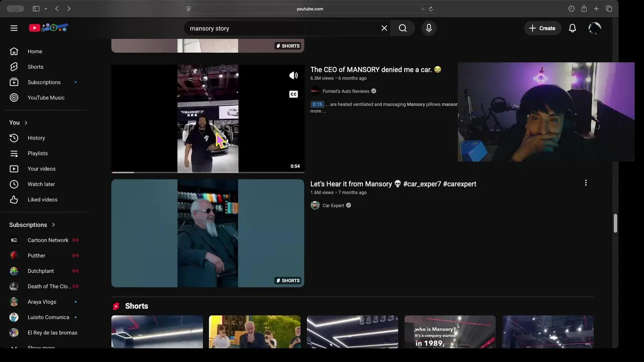Clear the search box with X
Screen dimensions: 644x362
[384, 28]
